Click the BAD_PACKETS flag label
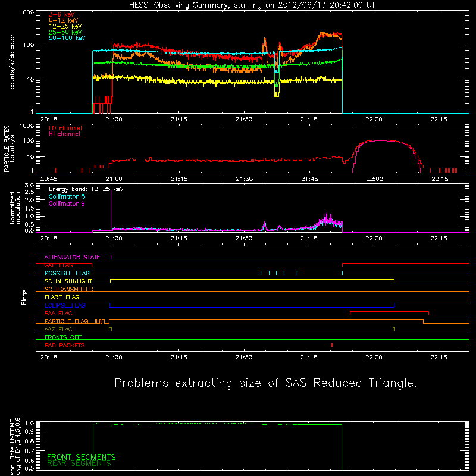The height and width of the screenshot is (476, 476). tap(65, 345)
